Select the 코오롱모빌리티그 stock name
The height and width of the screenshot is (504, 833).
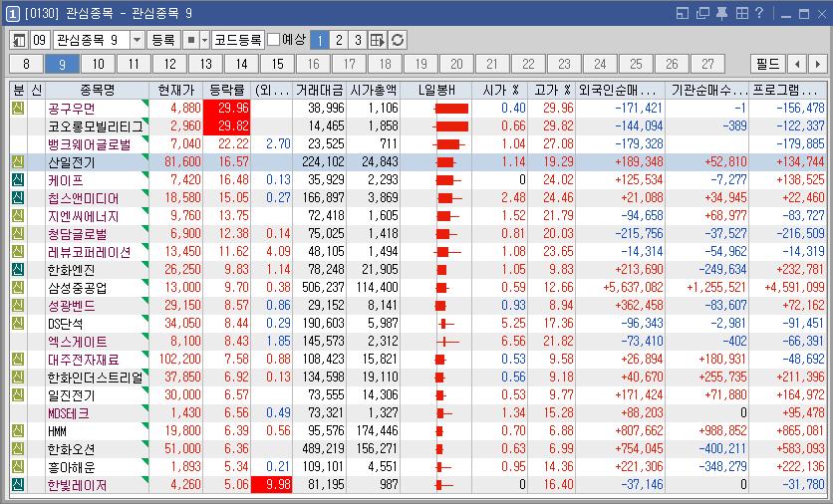click(x=96, y=126)
